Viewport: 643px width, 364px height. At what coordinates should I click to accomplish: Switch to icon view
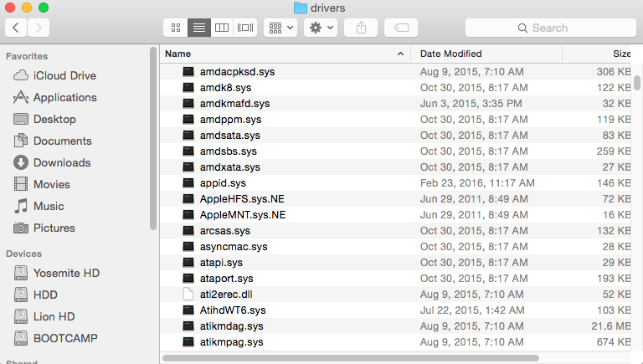click(176, 28)
